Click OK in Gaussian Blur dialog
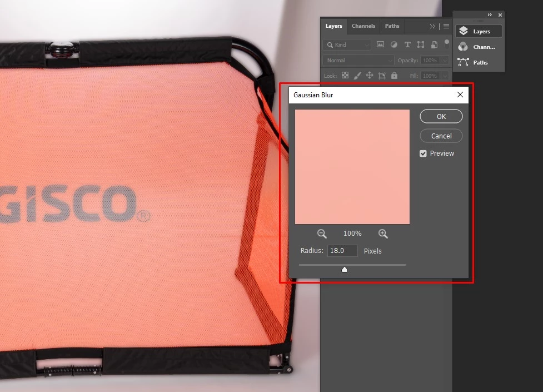The height and width of the screenshot is (392, 543). pos(441,116)
